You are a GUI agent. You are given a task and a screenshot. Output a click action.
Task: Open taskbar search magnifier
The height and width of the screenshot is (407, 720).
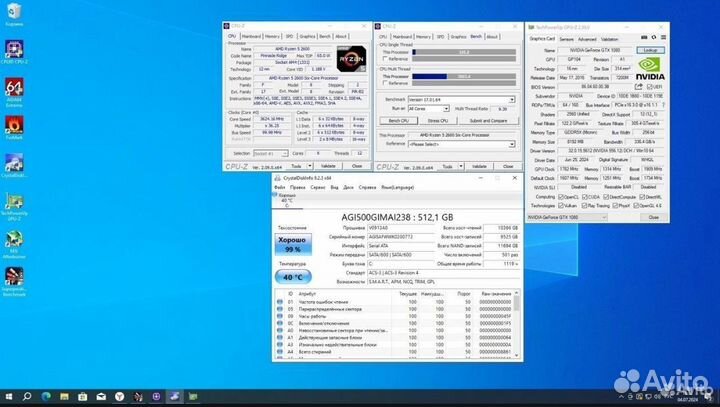tap(27, 396)
